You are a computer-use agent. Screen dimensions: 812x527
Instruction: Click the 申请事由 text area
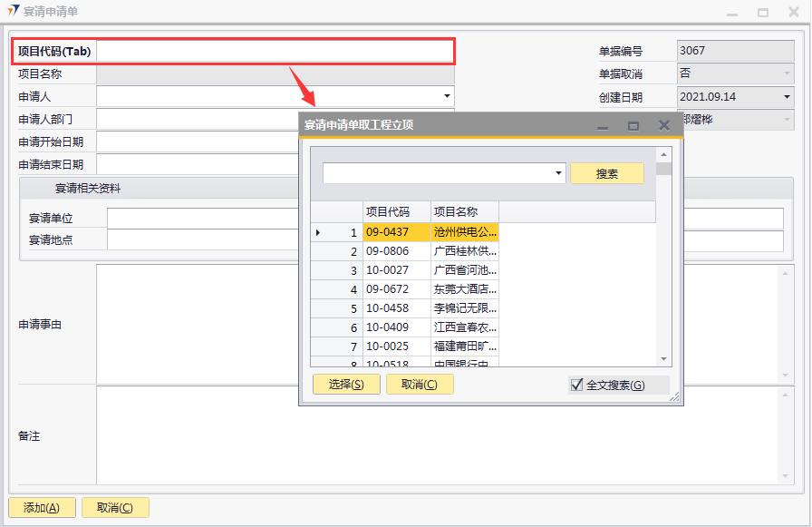tap(435, 324)
